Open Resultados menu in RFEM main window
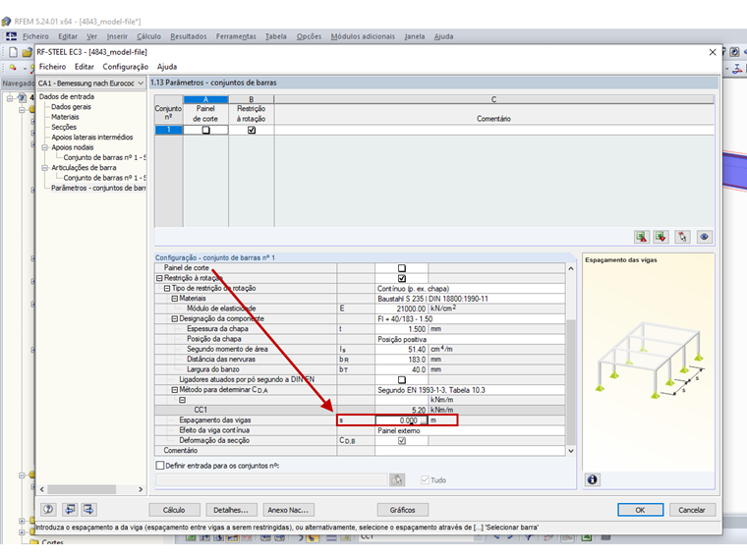This screenshot has width=747, height=560. point(188,36)
